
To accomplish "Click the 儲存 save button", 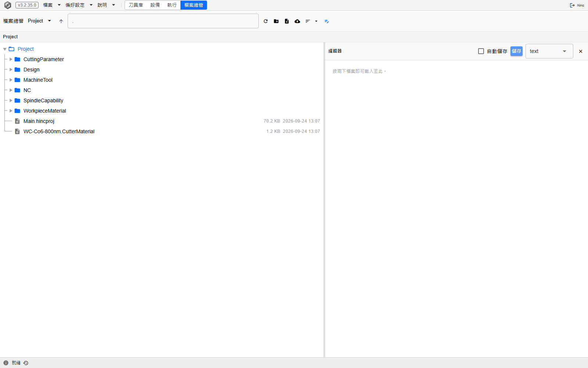I will click(516, 51).
